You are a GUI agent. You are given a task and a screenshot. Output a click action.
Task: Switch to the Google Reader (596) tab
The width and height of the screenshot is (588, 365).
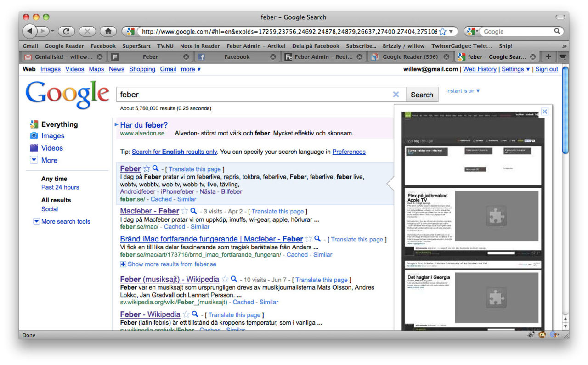(410, 57)
